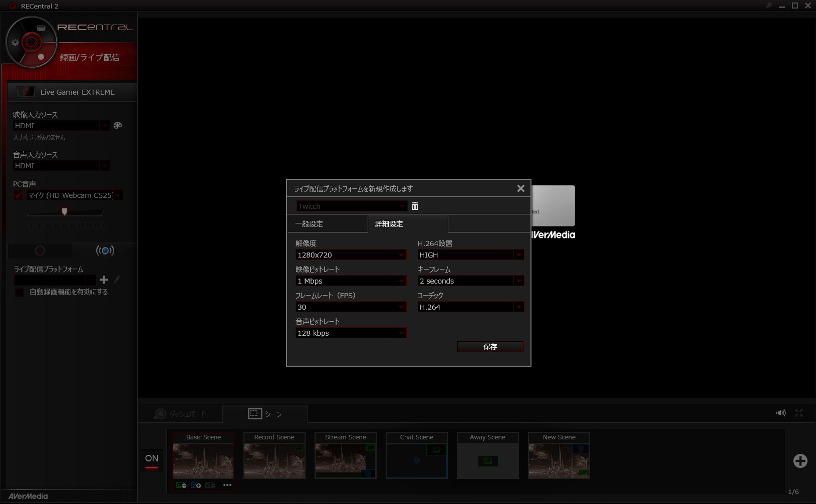Click the Live Gamer EXTREME device button
Screen dimensions: 816x504
point(72,92)
